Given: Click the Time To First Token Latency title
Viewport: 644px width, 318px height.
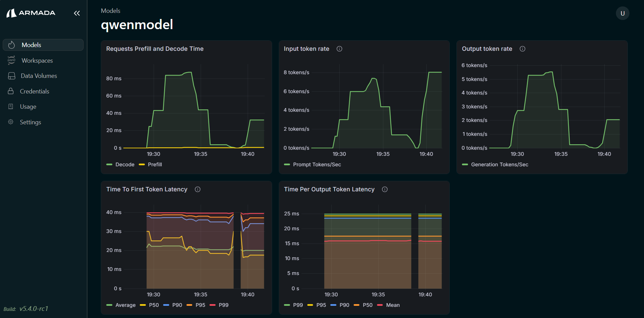Looking at the screenshot, I should pos(147,189).
